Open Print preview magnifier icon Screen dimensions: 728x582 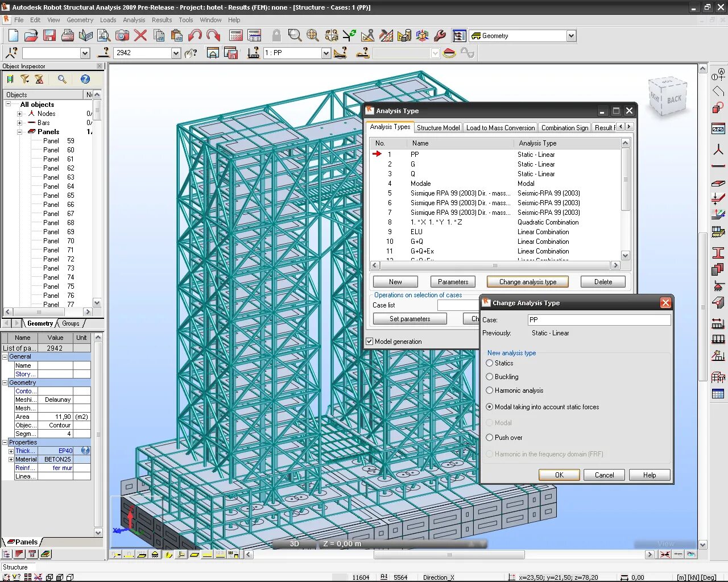click(x=104, y=35)
